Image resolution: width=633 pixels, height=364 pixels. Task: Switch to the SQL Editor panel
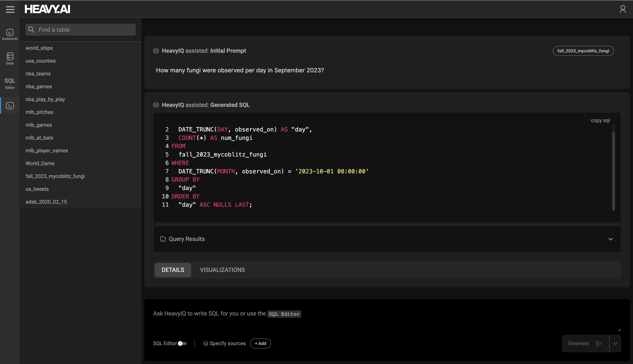pyautogui.click(x=10, y=83)
